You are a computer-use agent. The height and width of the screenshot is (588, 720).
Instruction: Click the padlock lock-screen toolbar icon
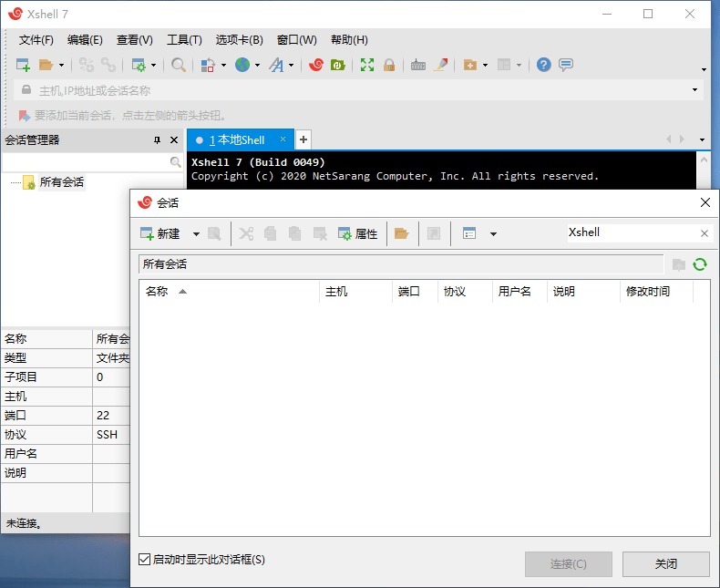[389, 65]
